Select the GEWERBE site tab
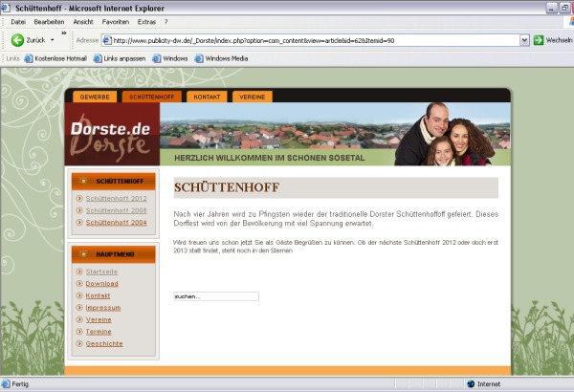The width and height of the screenshot is (574, 392). (x=95, y=97)
